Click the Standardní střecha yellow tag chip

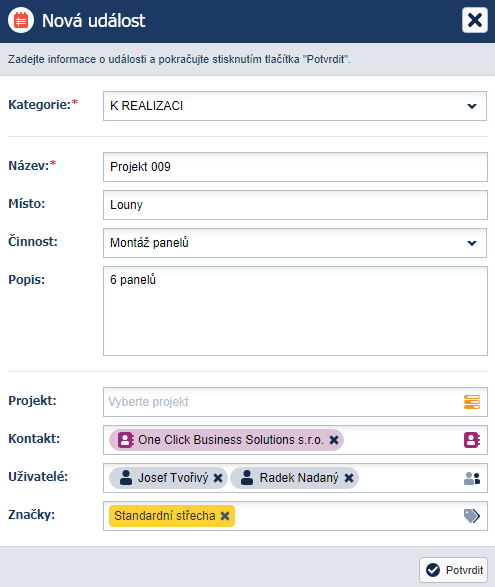tap(172, 516)
